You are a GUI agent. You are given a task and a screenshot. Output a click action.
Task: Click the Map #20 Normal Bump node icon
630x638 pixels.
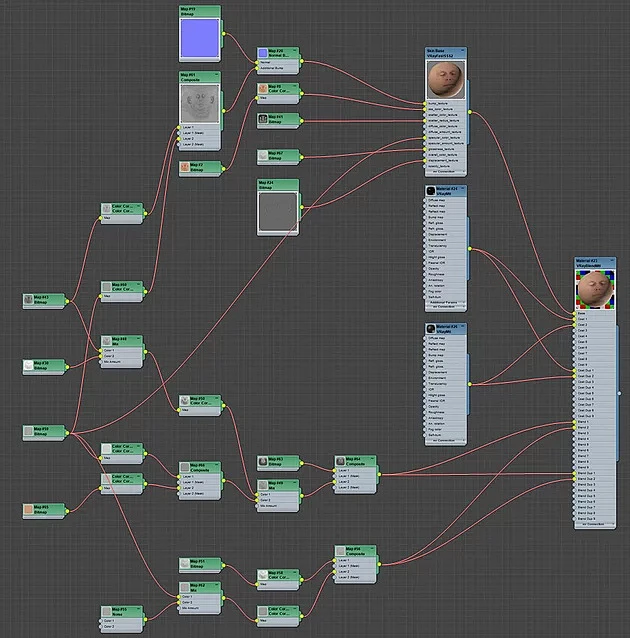pos(263,53)
